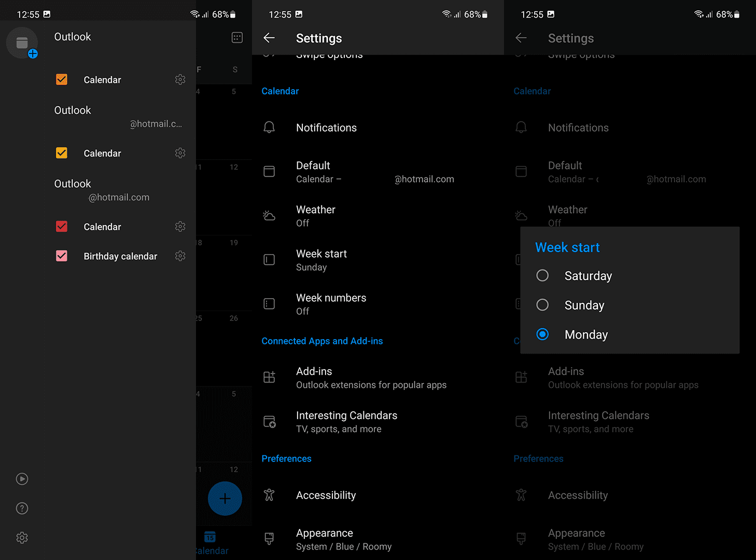Click the play icon in drawer sidebar
Screen dimensions: 756x560
tap(22, 479)
